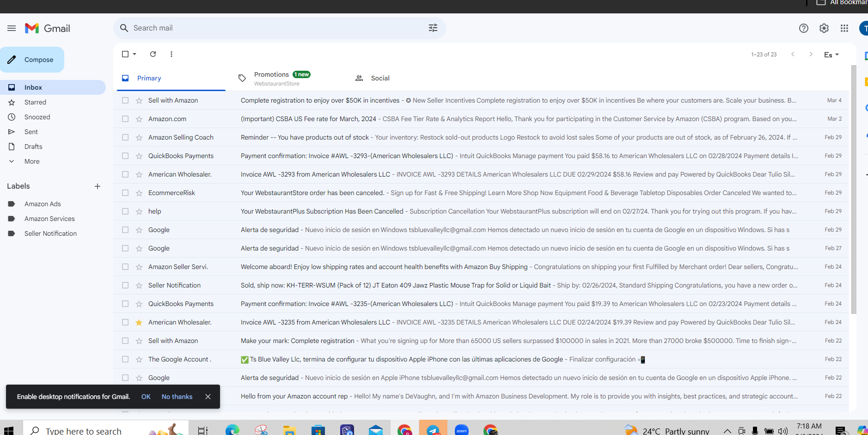This screenshot has height=435, width=868.
Task: Star the Amazon Selling Coach email
Action: 139,137
